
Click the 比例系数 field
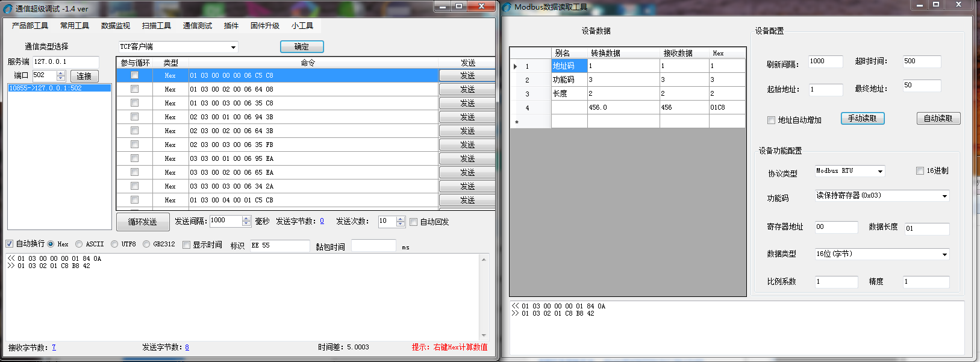click(x=836, y=282)
